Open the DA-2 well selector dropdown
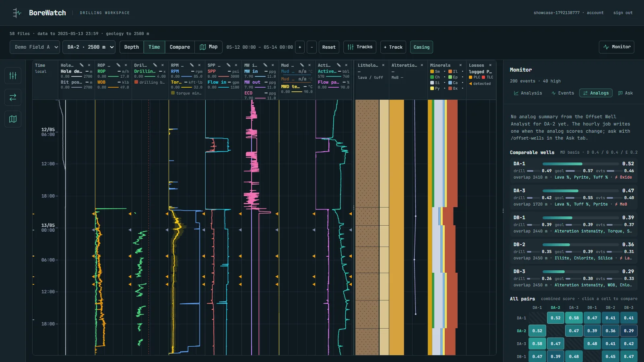 pos(89,47)
